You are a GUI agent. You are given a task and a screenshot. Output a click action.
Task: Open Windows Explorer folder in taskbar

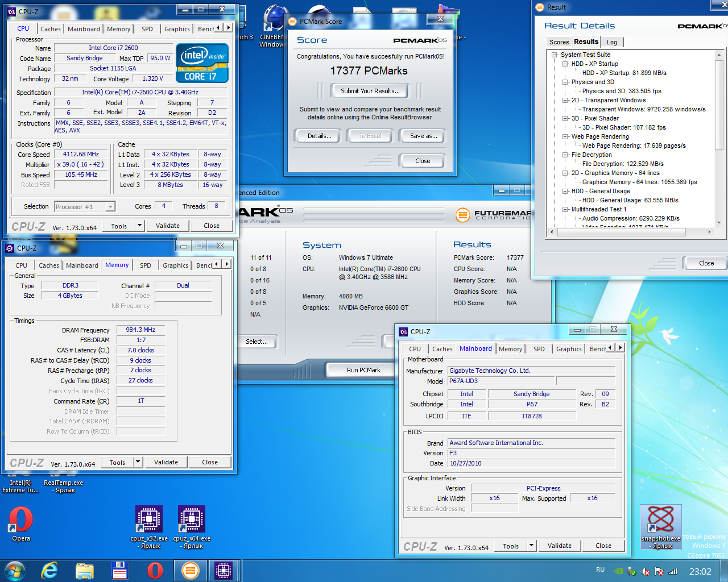tap(85, 571)
